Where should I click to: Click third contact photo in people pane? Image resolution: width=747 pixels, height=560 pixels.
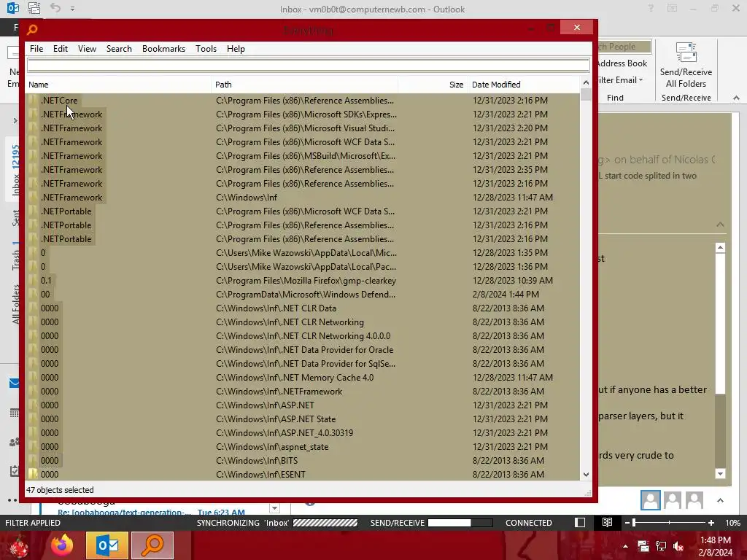coord(694,500)
